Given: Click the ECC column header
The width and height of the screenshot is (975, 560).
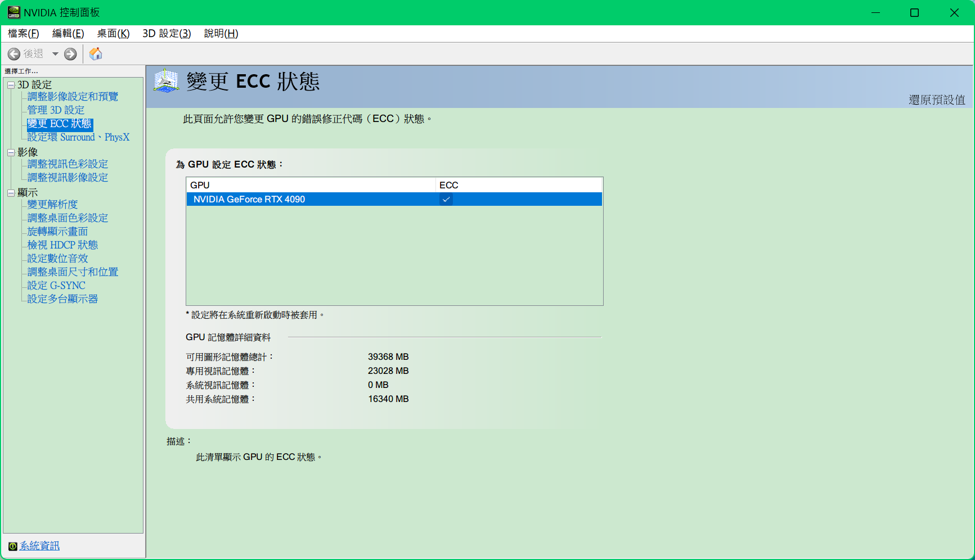Looking at the screenshot, I should click(x=519, y=185).
